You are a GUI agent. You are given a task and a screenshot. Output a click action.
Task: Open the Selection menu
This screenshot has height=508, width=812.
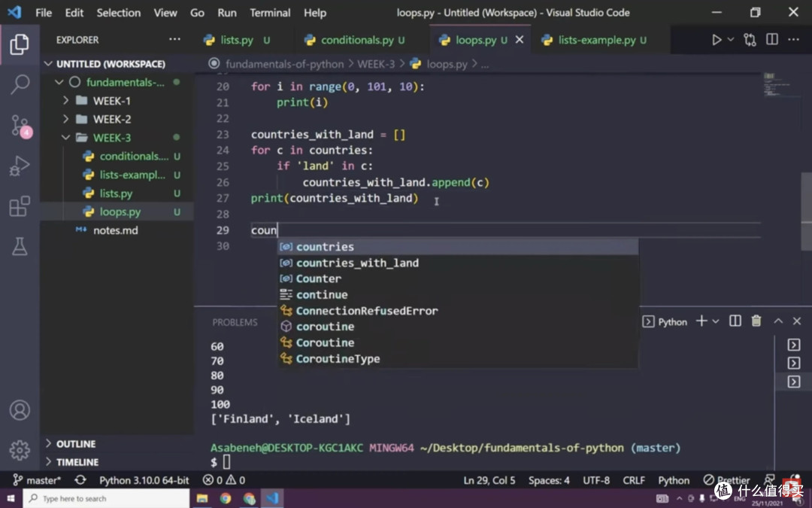point(119,13)
